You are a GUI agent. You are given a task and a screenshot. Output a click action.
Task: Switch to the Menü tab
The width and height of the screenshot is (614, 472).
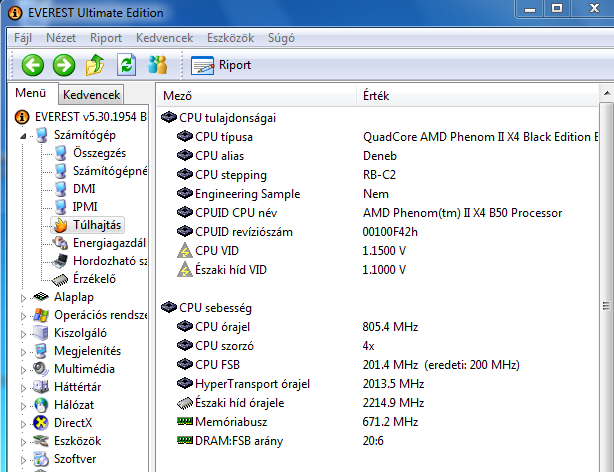coord(31,93)
